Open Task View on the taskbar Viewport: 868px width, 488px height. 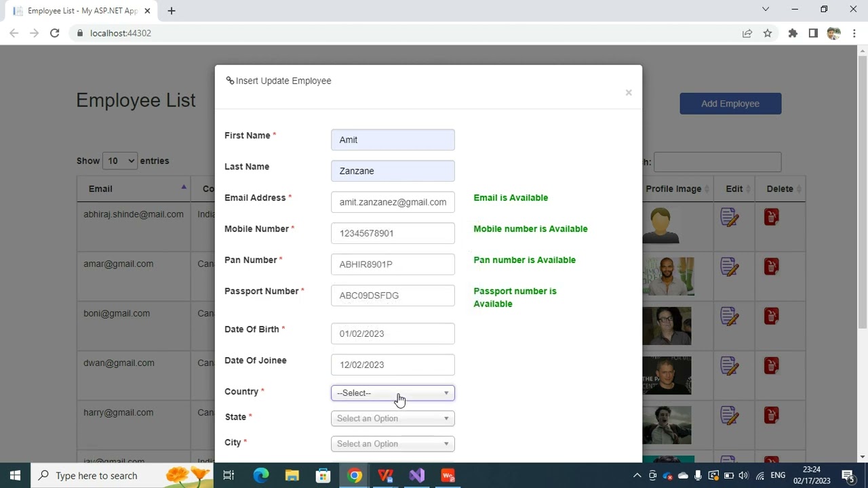pyautogui.click(x=229, y=476)
